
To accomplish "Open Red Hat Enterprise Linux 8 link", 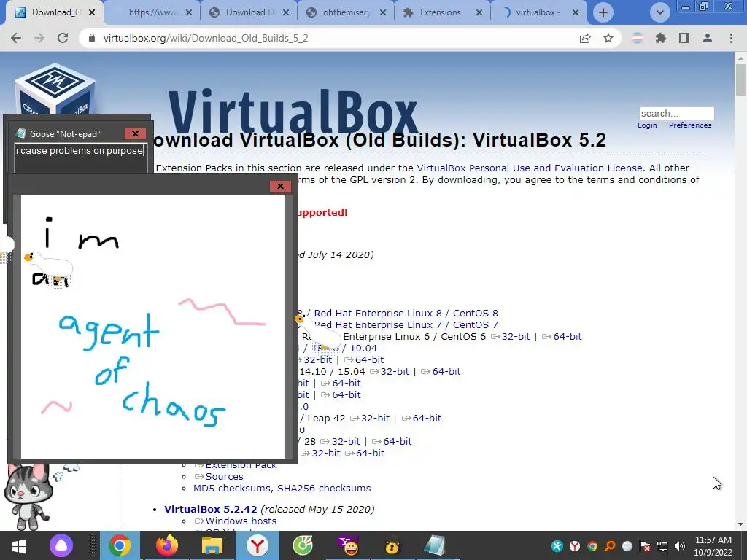I will tap(378, 314).
